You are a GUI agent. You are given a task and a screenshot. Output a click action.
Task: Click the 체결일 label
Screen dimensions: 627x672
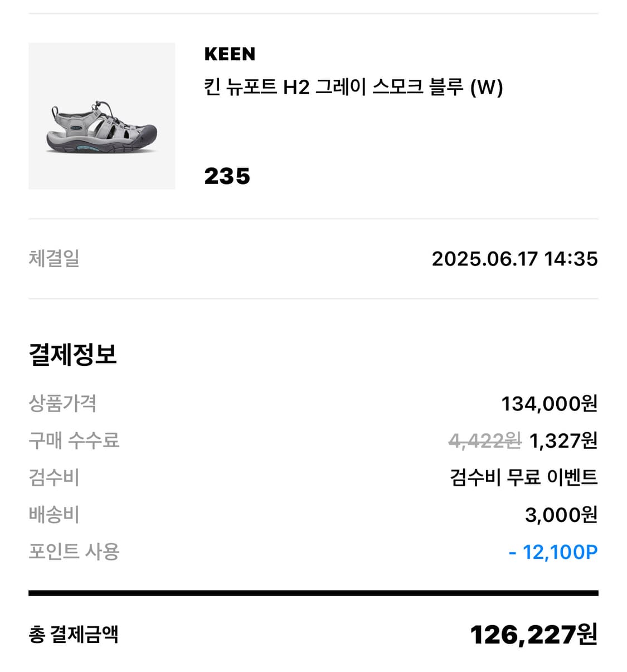pyautogui.click(x=54, y=259)
